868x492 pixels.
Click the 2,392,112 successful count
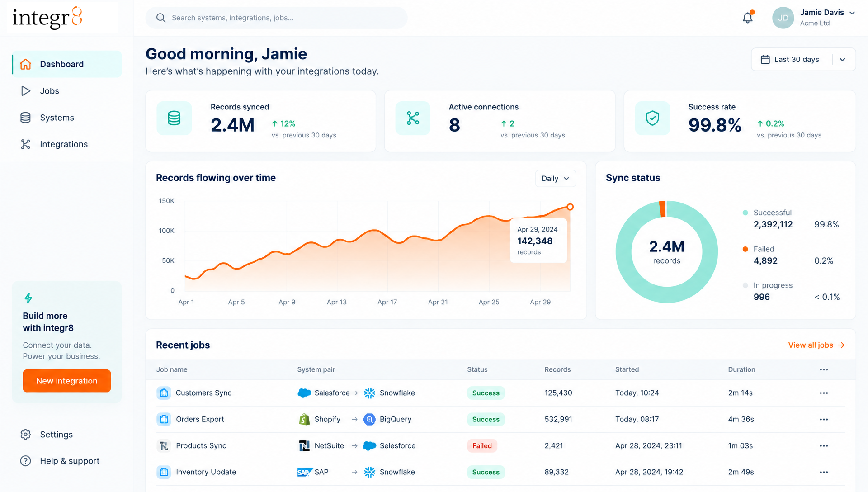tap(773, 224)
